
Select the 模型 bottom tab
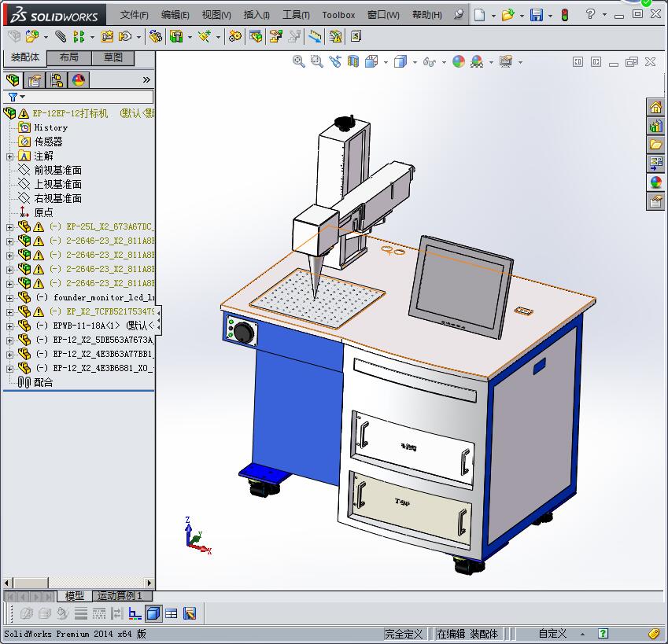coord(75,595)
